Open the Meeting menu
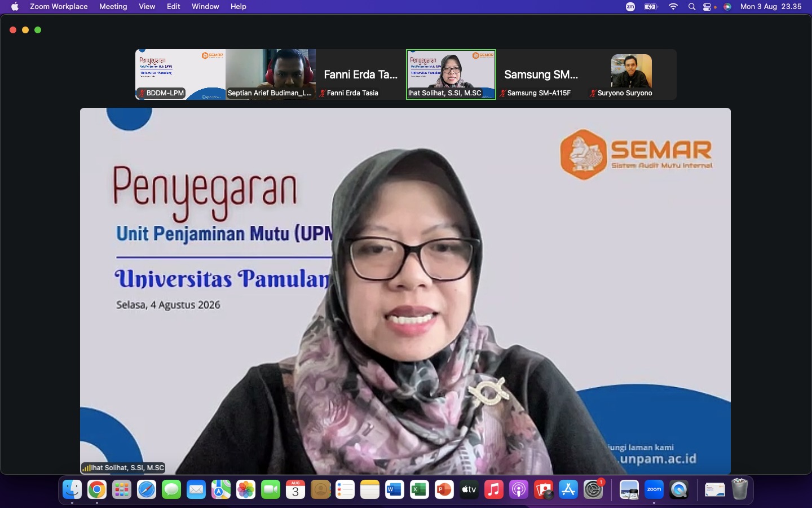This screenshot has width=812, height=508. (x=113, y=7)
